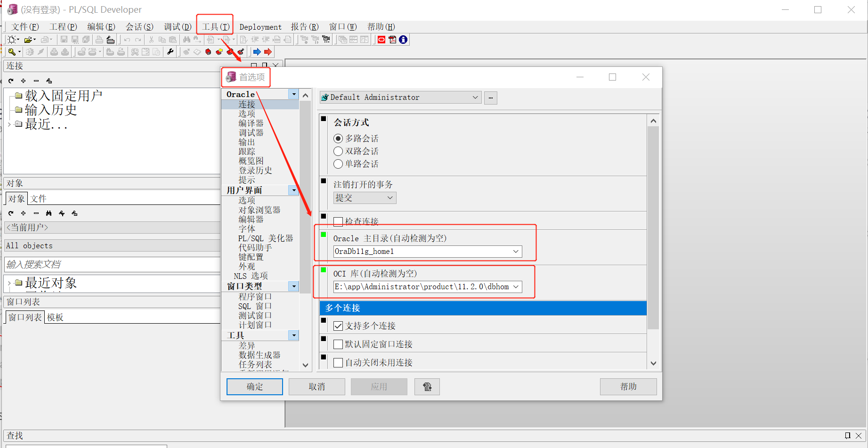Open the 文件(F) menu
This screenshot has height=448, width=868.
coord(25,27)
